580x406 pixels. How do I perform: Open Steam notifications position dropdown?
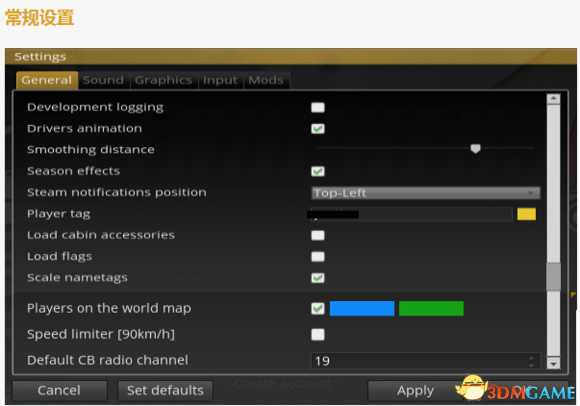[425, 193]
